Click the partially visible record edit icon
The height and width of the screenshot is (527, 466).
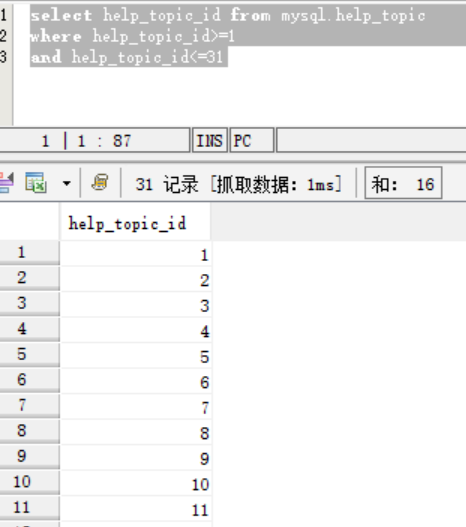pos(6,183)
